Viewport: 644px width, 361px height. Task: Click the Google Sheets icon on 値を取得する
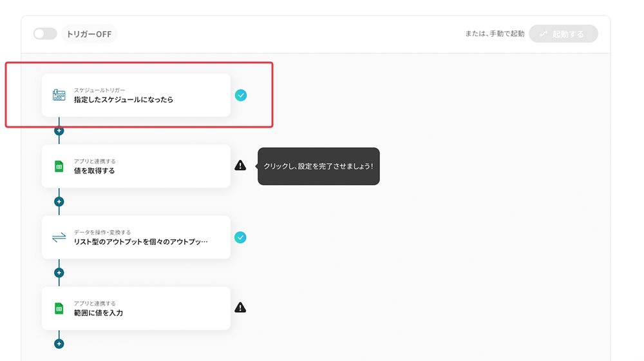click(x=59, y=166)
